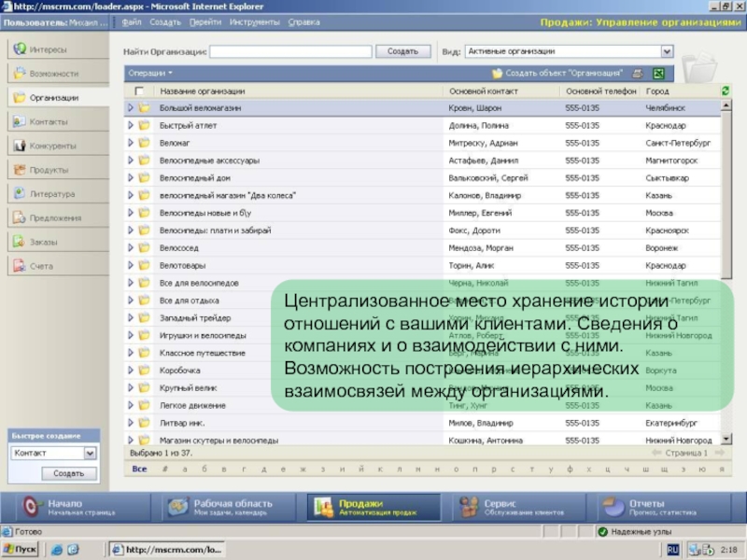
Task: Open the Возможности sidebar icon
Action: click(20, 73)
